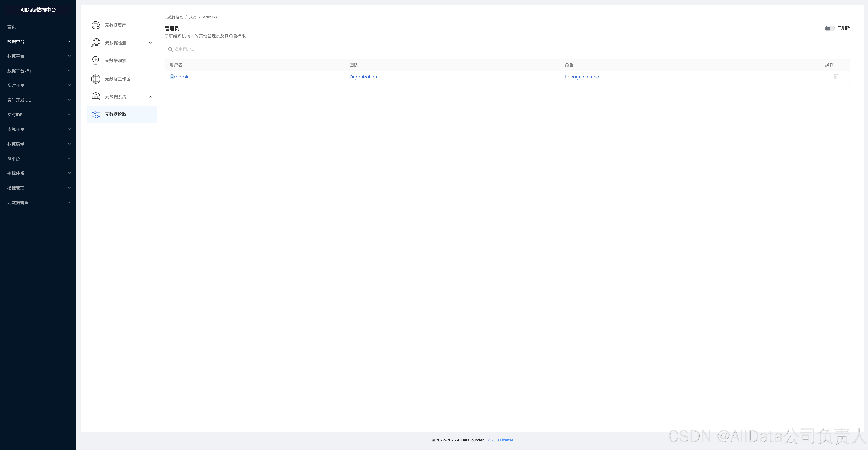Open the Organization team link
This screenshot has height=450, width=868.
(x=363, y=77)
